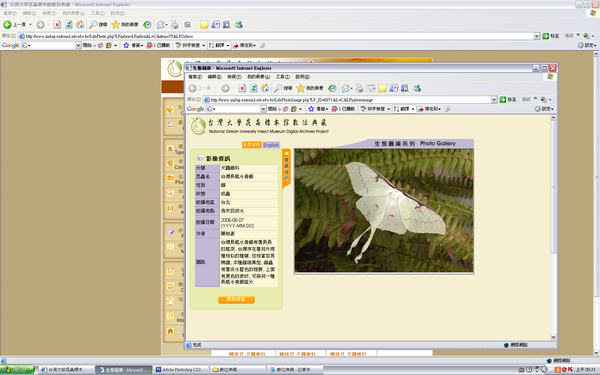600x375 pixels.
Task: Click Windows Start button
Action: (x=18, y=370)
